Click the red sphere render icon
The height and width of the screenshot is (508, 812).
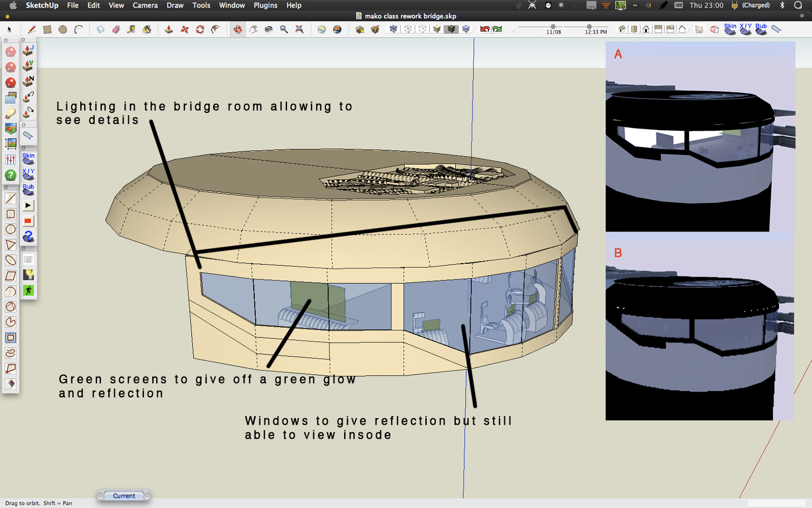pyautogui.click(x=11, y=82)
